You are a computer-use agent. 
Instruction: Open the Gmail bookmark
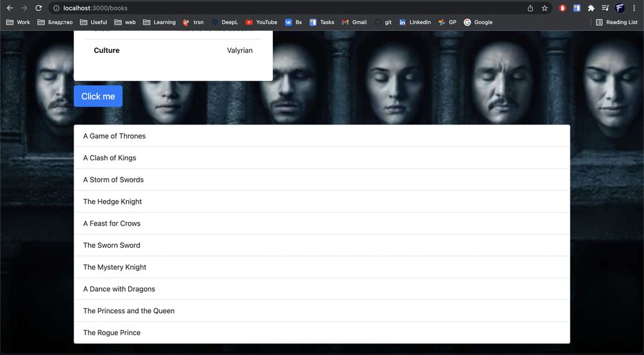[x=354, y=22]
